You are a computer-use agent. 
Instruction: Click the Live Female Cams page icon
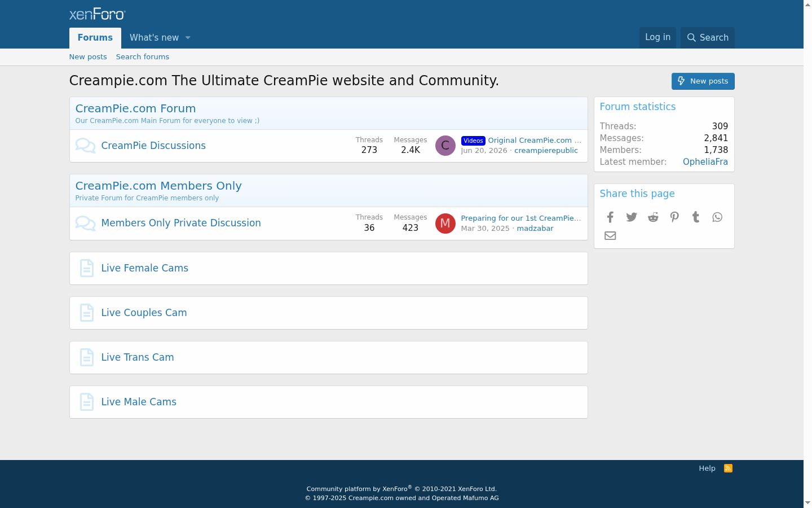pos(86,268)
